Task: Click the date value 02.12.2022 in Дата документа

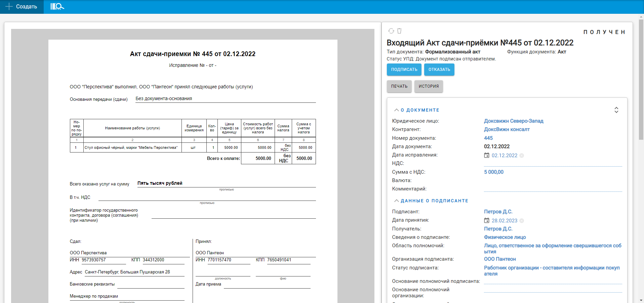Action: tap(497, 146)
